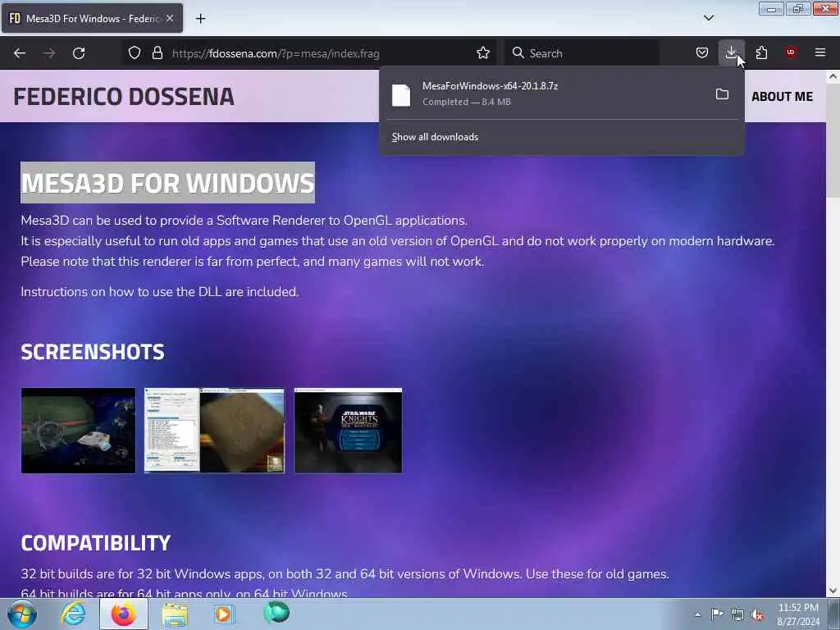This screenshot has height=630, width=840.
Task: Expand the list all tabs chevron
Action: point(709,18)
